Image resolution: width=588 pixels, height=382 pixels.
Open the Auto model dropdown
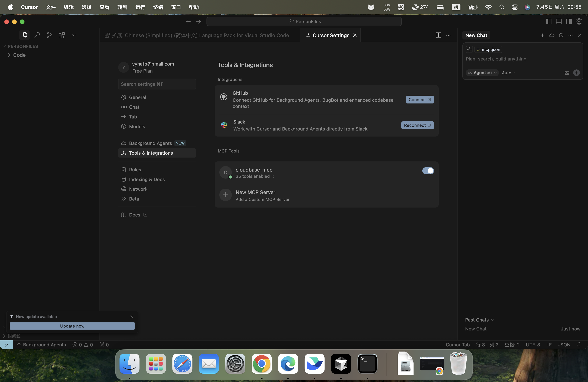tap(508, 73)
